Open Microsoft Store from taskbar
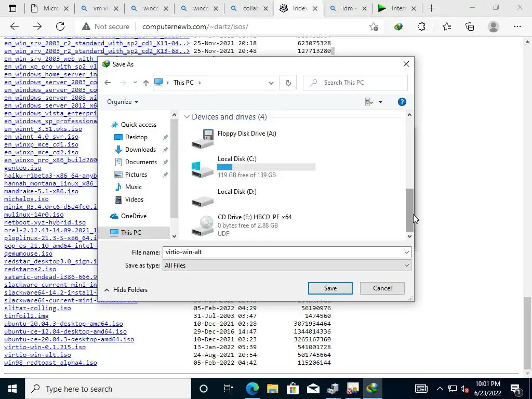The width and height of the screenshot is (532, 399). 292,389
